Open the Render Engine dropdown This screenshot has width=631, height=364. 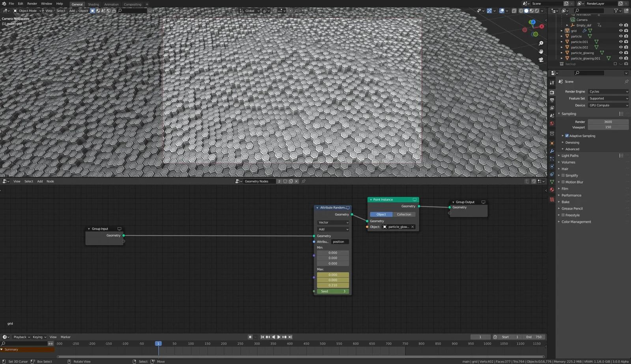coord(608,91)
